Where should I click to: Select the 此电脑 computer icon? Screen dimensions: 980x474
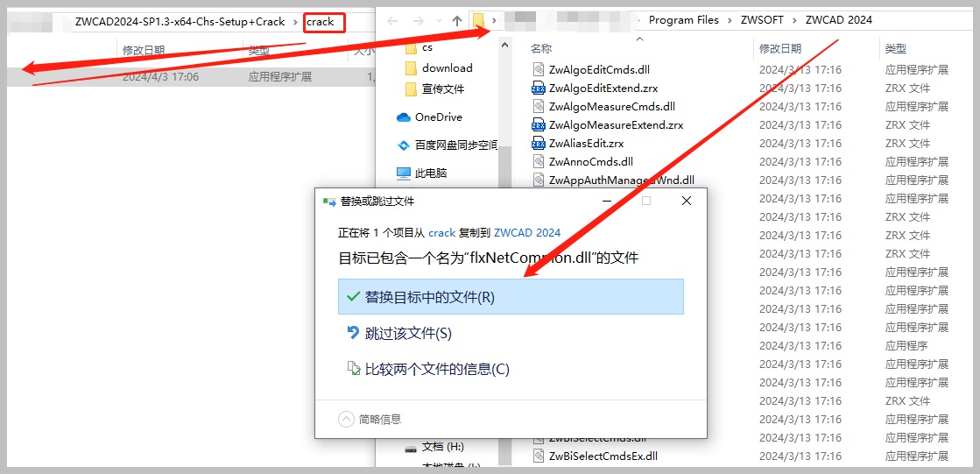pyautogui.click(x=404, y=173)
